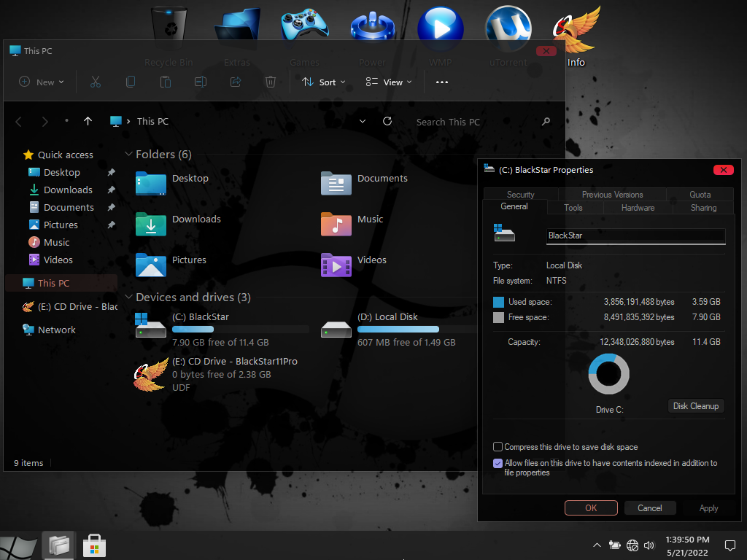This screenshot has width=747, height=560.
Task: Open the volume speaker tray icon
Action: (649, 545)
